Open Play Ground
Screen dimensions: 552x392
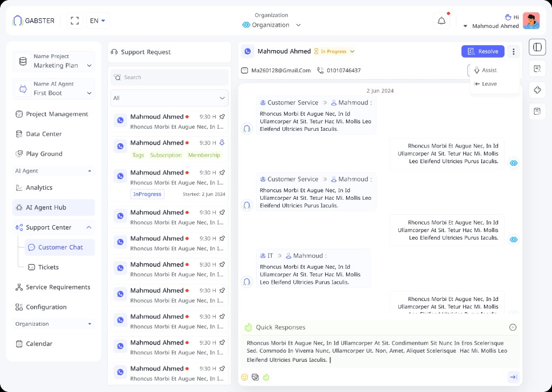pyautogui.click(x=53, y=153)
